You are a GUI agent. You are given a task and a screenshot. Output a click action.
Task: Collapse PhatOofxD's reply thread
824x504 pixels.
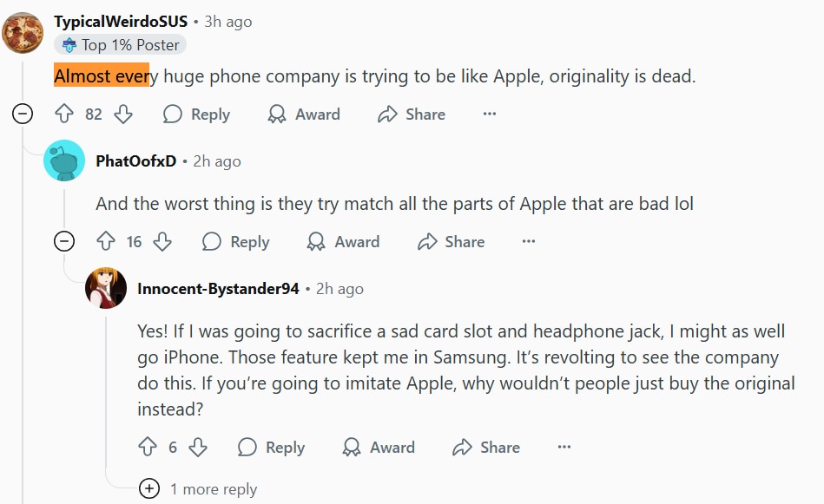[64, 241]
